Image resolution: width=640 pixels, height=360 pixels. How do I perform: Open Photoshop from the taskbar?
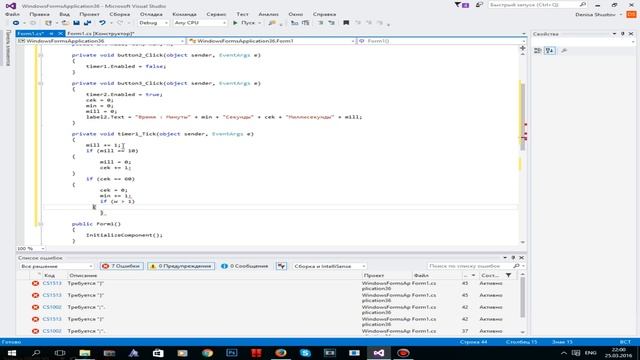(x=231, y=353)
